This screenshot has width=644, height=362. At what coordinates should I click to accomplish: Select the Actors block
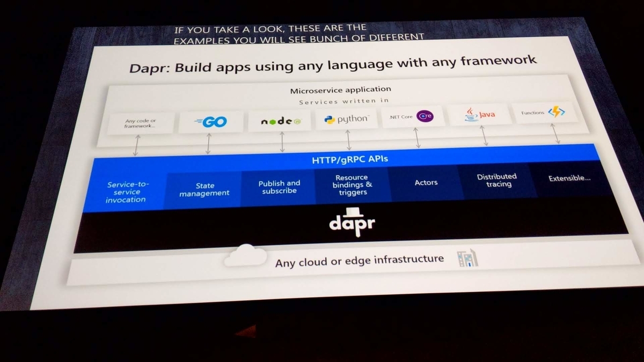click(425, 182)
